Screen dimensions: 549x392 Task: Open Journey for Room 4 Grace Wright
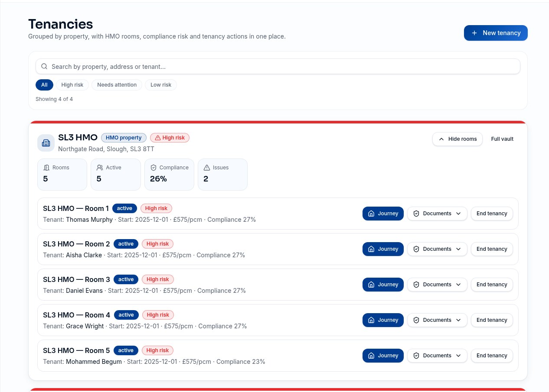(x=383, y=320)
